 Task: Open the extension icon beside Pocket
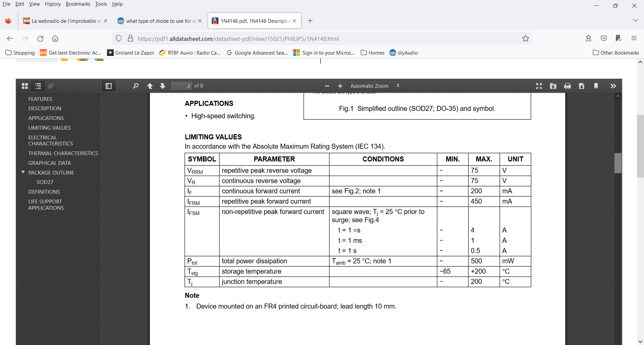tap(619, 38)
